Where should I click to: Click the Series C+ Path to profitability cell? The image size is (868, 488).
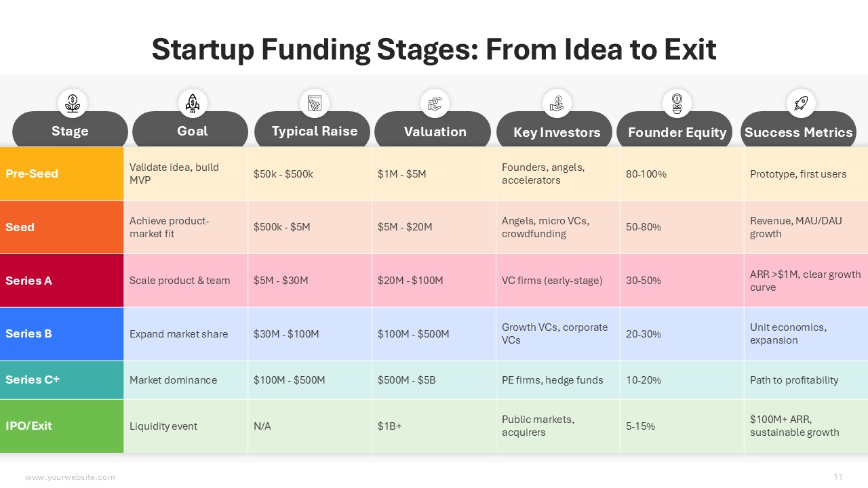pyautogui.click(x=793, y=380)
